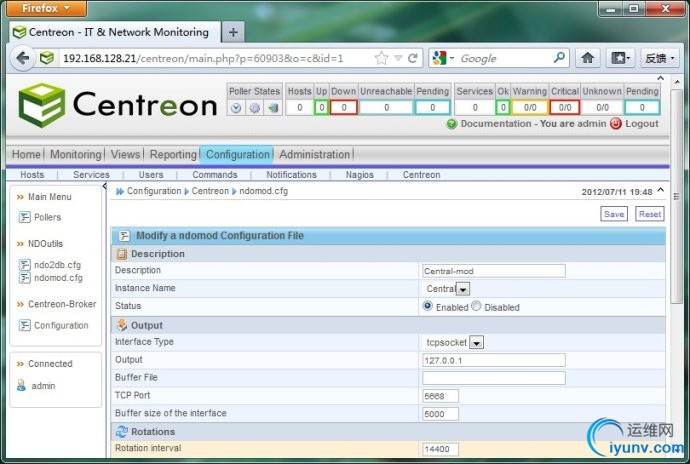
Task: Click the Logout link
Action: pyautogui.click(x=642, y=124)
